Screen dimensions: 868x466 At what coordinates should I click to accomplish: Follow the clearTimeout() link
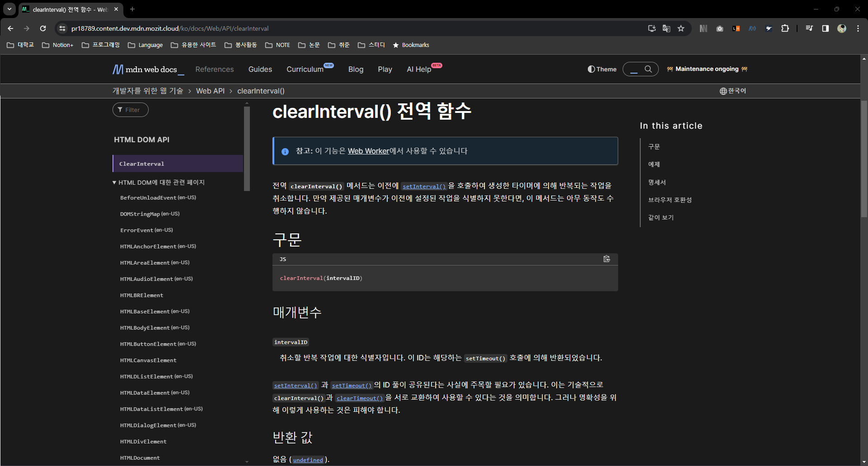360,398
